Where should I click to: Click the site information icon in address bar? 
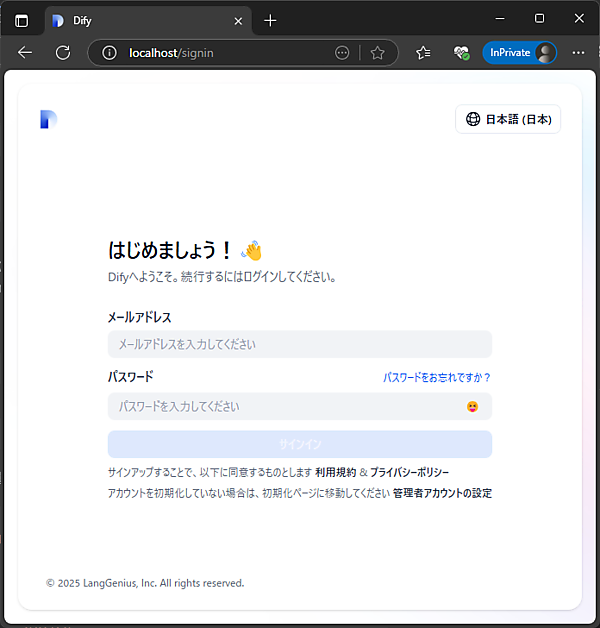tap(110, 53)
